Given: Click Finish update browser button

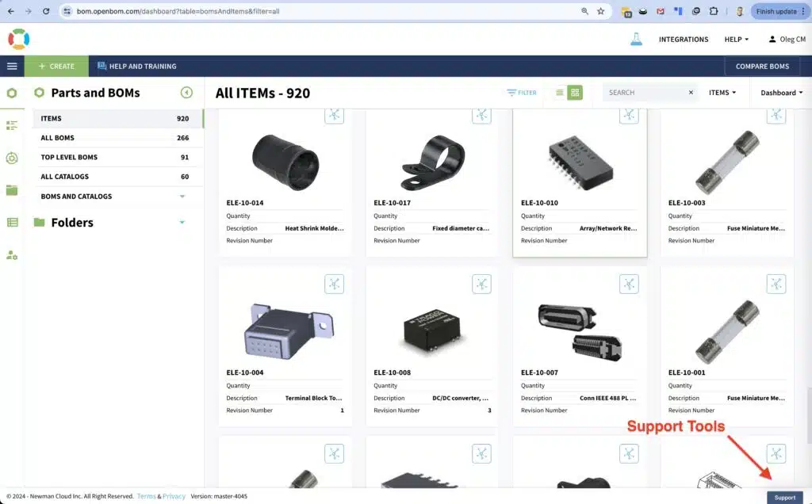Looking at the screenshot, I should pos(780,11).
